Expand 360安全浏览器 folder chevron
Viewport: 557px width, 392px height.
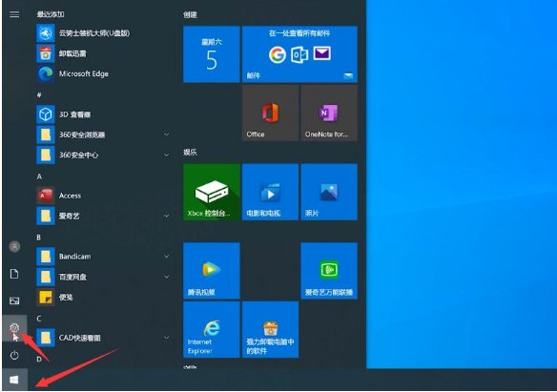166,134
